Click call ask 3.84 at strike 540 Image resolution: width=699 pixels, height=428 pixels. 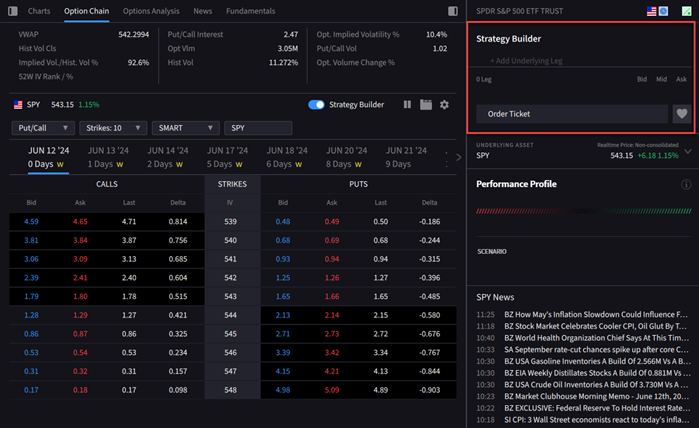[80, 240]
